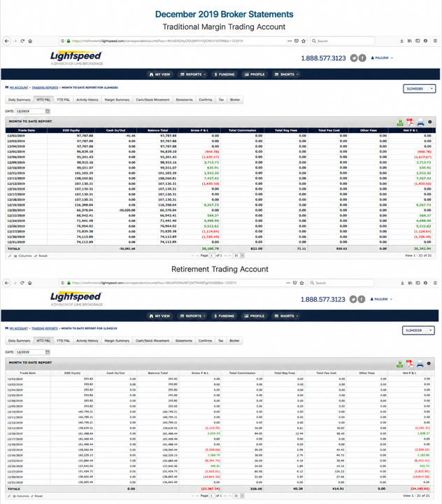
Task: Click top DATE input field 12/2019
Action: [x=31, y=111]
